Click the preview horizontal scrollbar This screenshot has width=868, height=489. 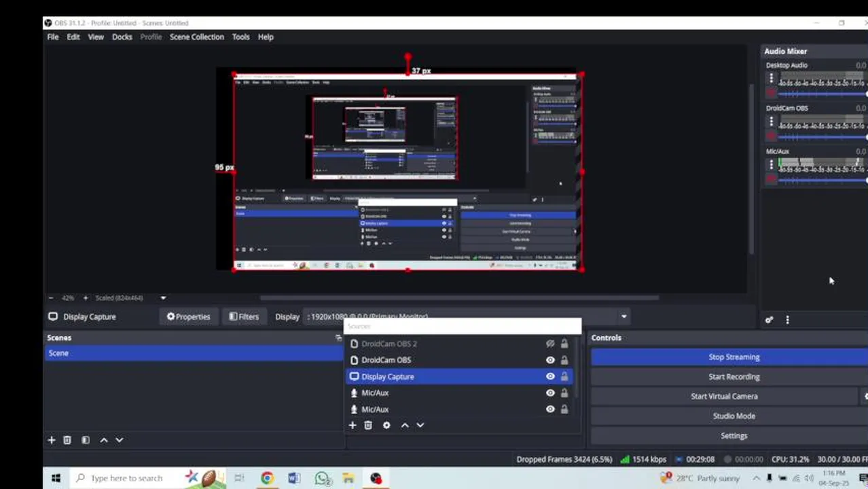459,297
